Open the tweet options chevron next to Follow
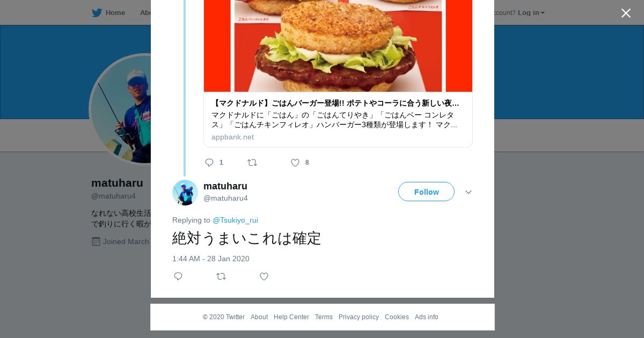The height and width of the screenshot is (338, 644). pyautogui.click(x=469, y=192)
